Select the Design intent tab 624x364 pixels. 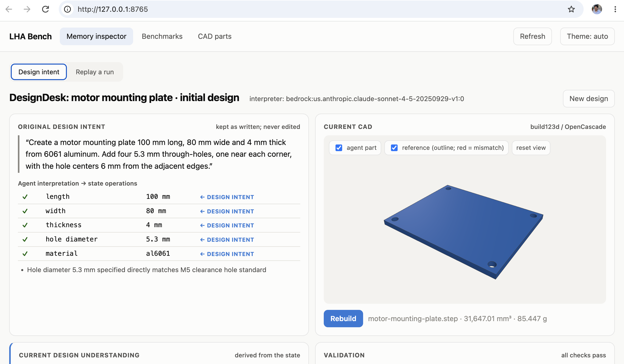[x=39, y=72]
